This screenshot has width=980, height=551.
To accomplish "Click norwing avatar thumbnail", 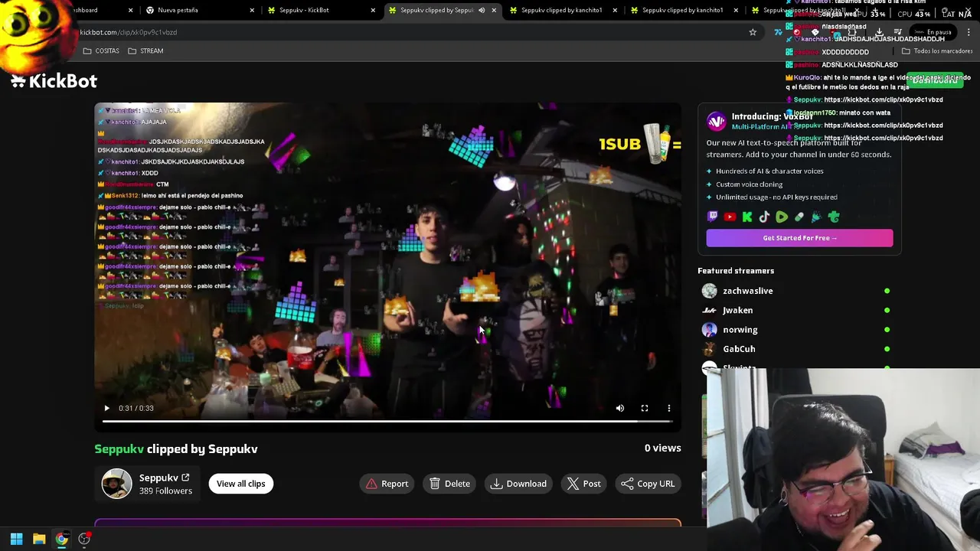I will point(710,330).
